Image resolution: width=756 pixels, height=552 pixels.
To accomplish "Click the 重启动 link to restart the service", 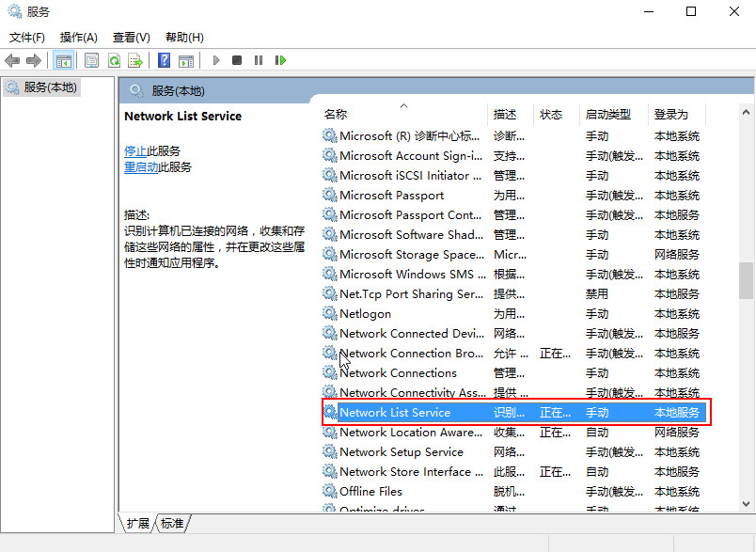I will coord(141,166).
